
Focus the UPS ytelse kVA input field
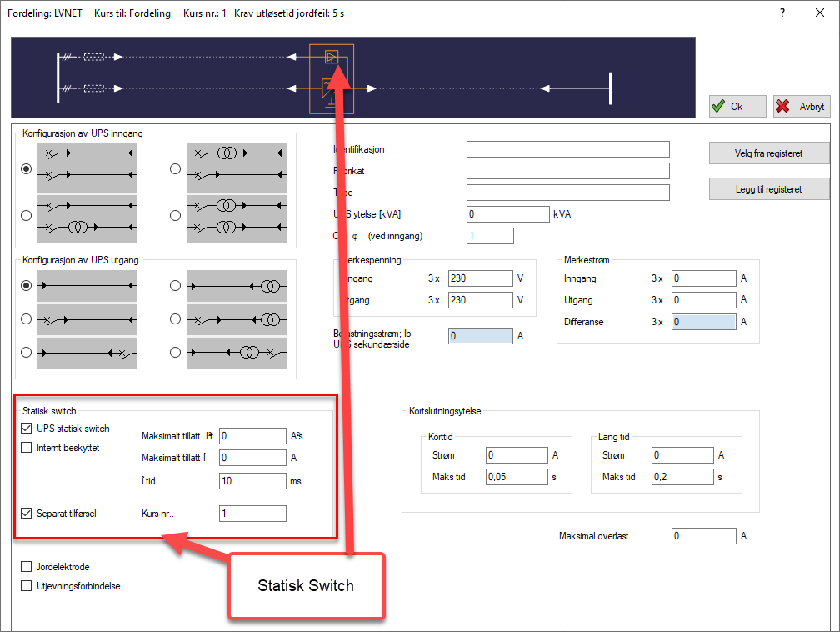(507, 214)
